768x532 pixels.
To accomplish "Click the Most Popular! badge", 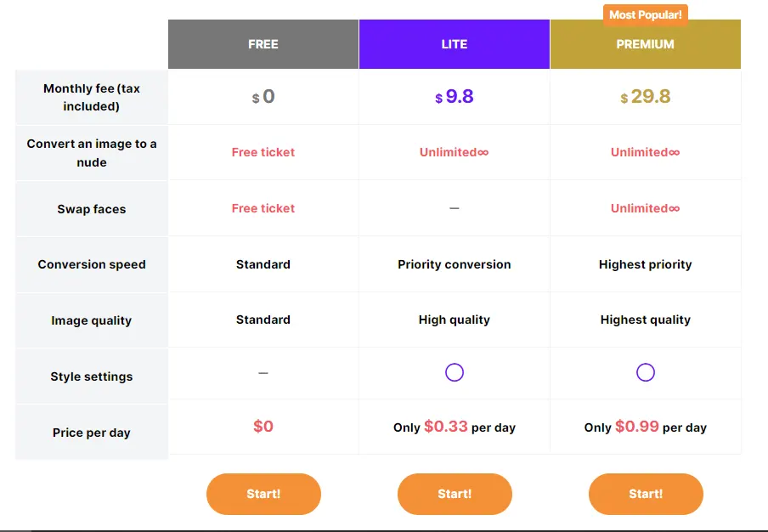I will point(645,14).
